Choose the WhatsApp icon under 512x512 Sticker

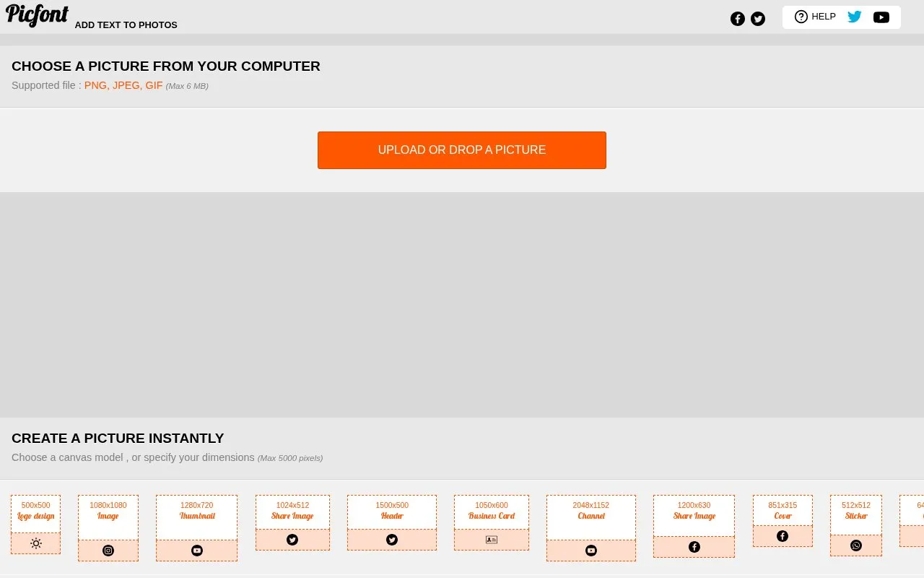pyautogui.click(x=856, y=545)
